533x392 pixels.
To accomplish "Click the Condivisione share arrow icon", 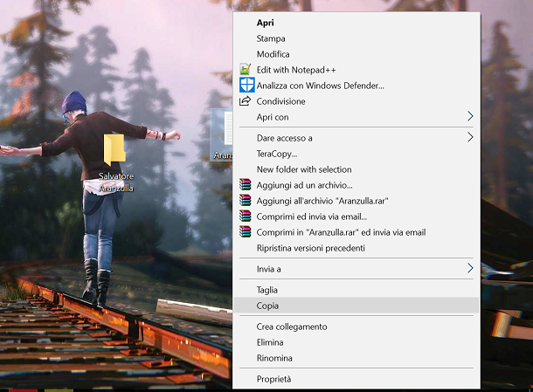I will tap(245, 101).
